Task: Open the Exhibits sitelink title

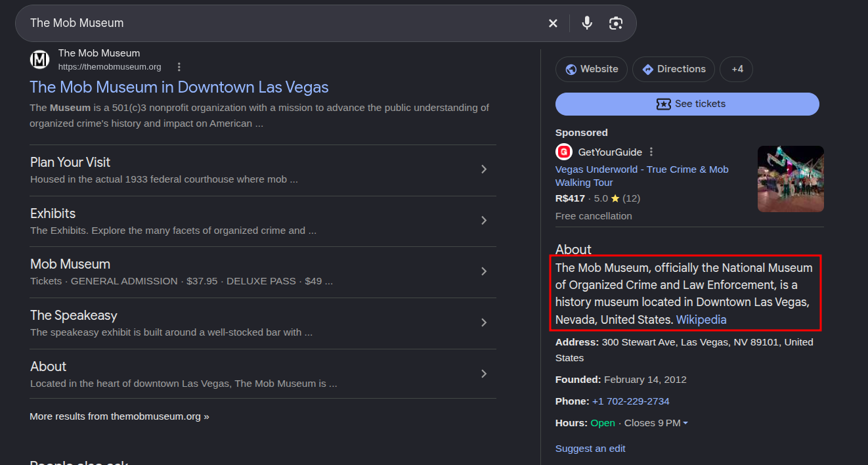Action: 53,213
